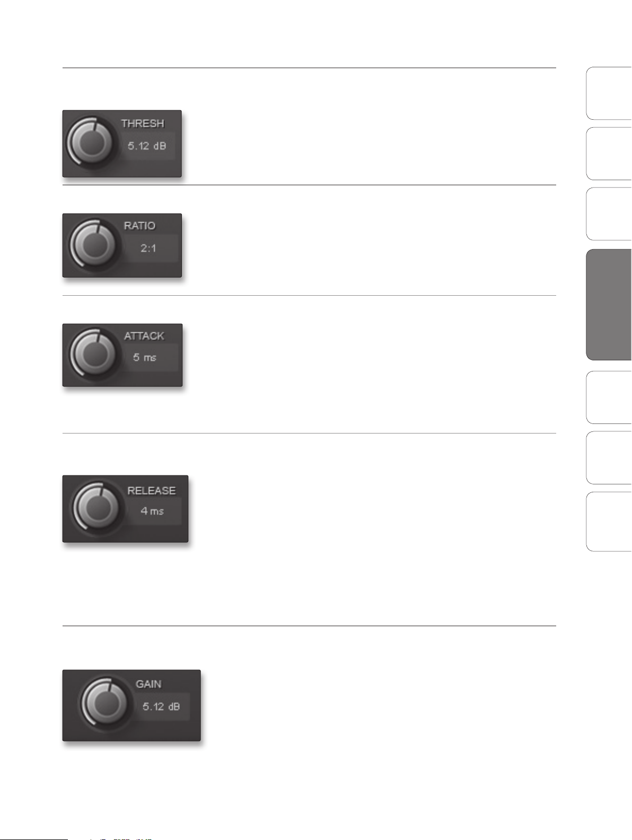This screenshot has width=632, height=840.
Task: Select the dark gray highlighted side tab
Action: click(609, 305)
